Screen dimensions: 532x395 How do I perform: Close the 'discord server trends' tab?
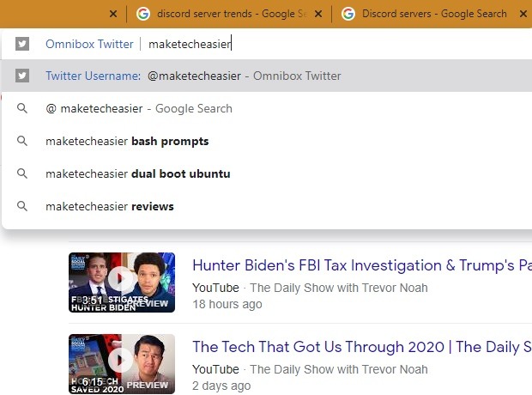point(318,14)
